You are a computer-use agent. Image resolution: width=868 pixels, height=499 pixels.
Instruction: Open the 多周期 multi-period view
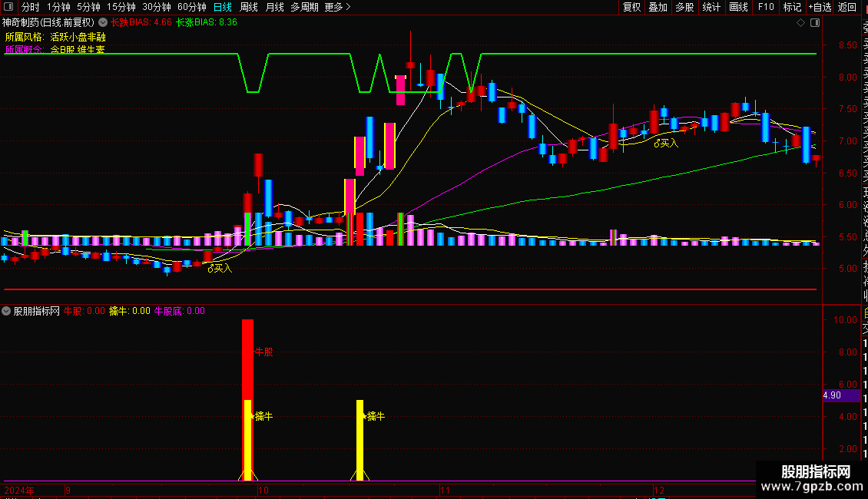pos(304,7)
